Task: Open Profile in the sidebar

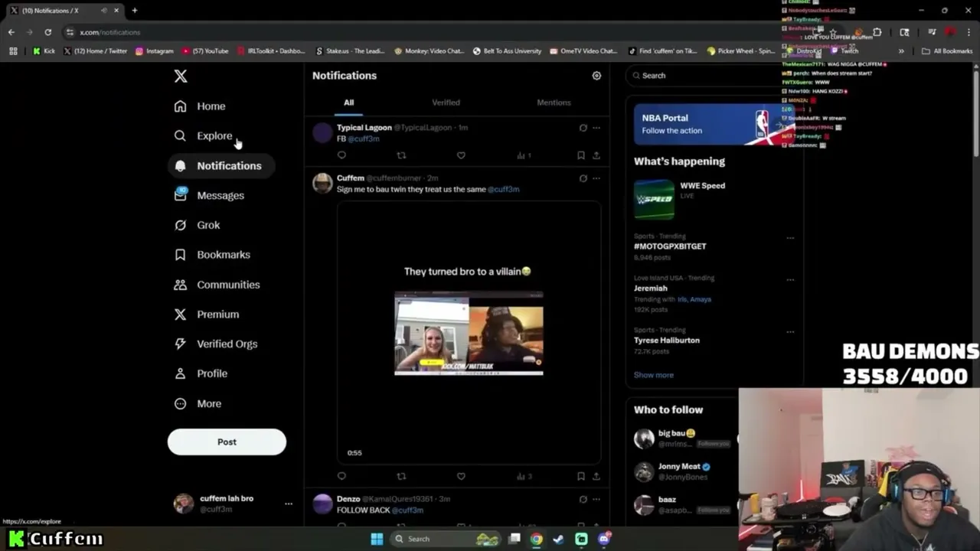Action: [201, 373]
